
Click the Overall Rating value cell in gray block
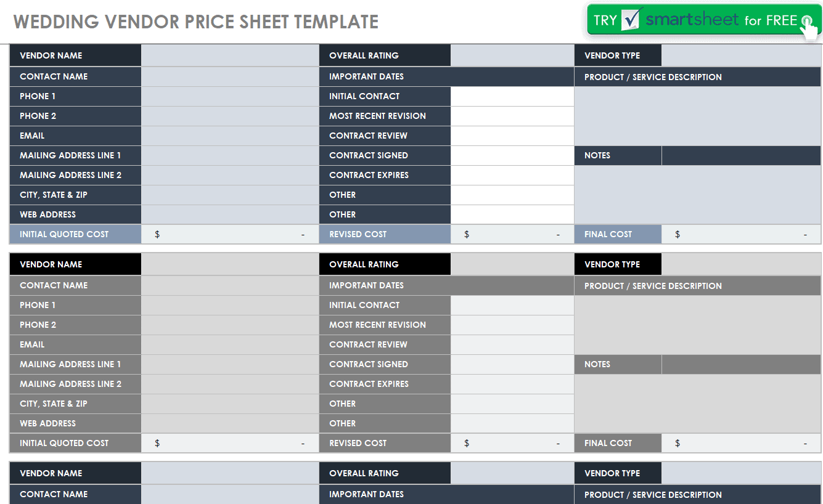point(512,264)
